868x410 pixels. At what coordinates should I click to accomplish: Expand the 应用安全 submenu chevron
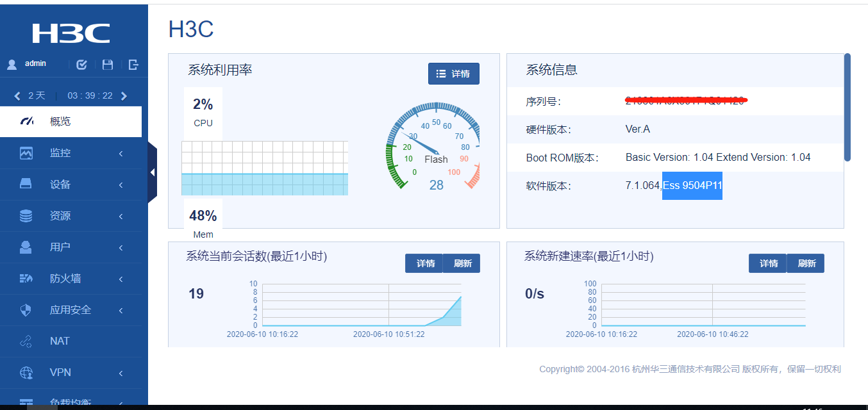(x=121, y=311)
